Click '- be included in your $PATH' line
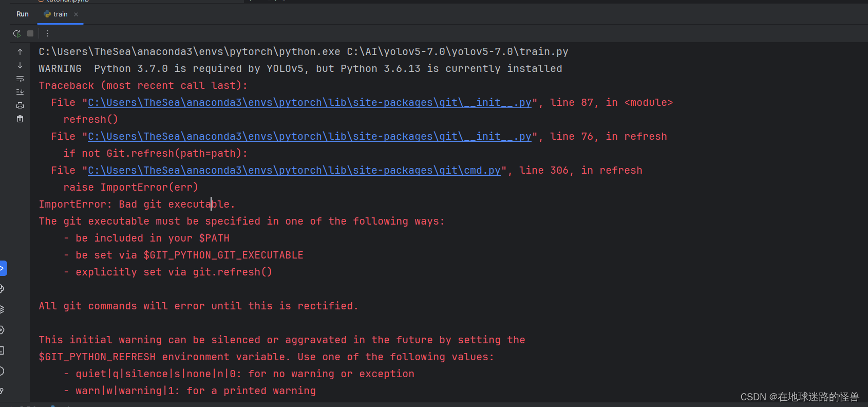868x407 pixels. click(x=146, y=238)
